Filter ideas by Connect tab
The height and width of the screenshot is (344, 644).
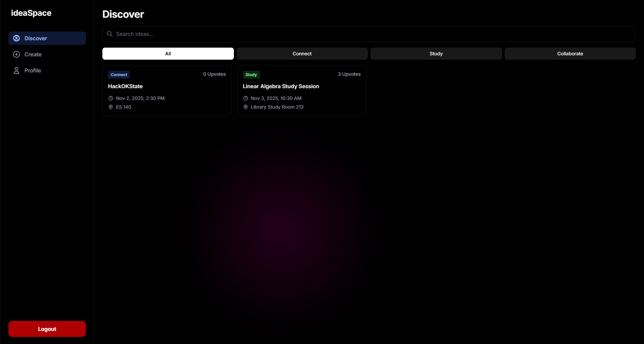302,54
